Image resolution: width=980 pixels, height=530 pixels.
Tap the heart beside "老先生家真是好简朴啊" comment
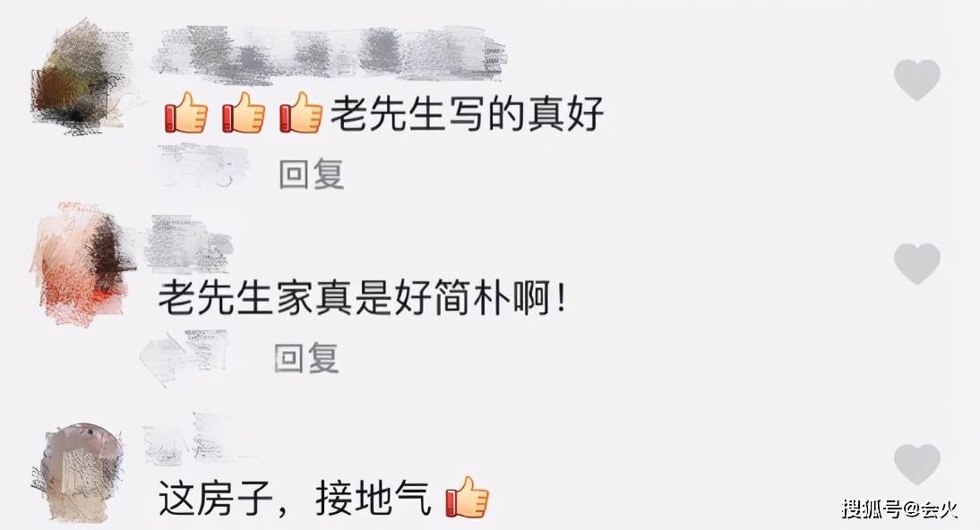917,264
